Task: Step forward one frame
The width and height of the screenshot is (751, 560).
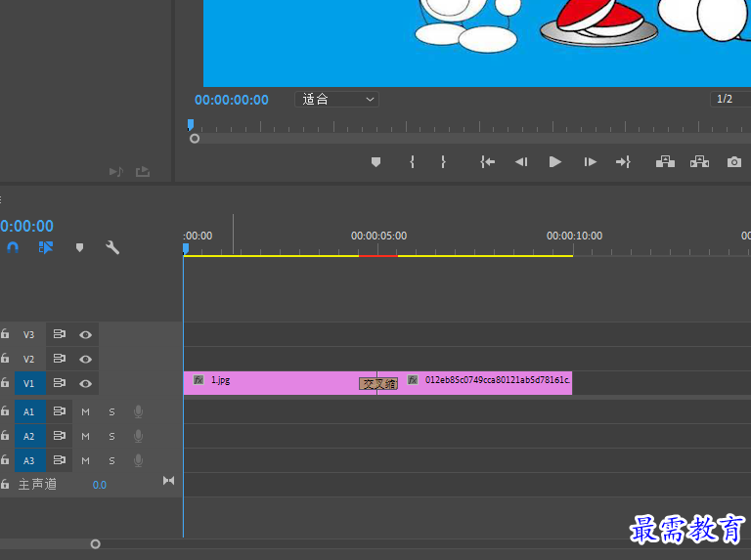Action: (x=590, y=162)
